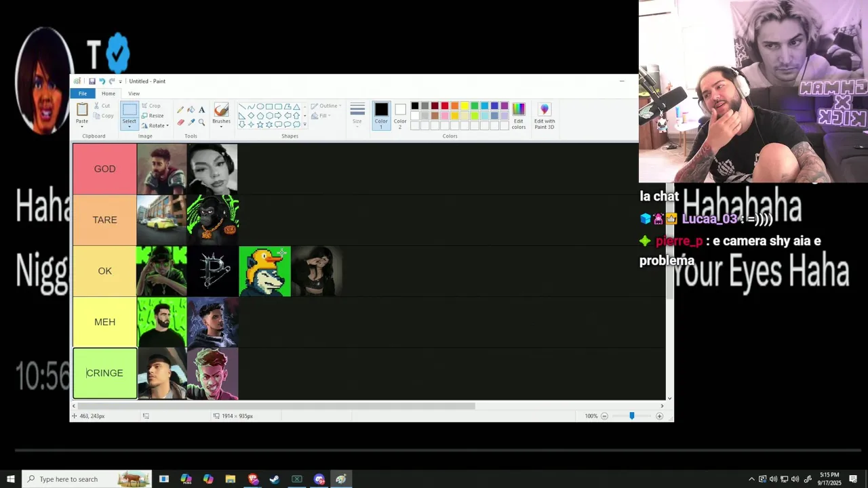Image resolution: width=868 pixels, height=488 pixels.
Task: Choose the Right arrow shape
Action: pos(278,116)
